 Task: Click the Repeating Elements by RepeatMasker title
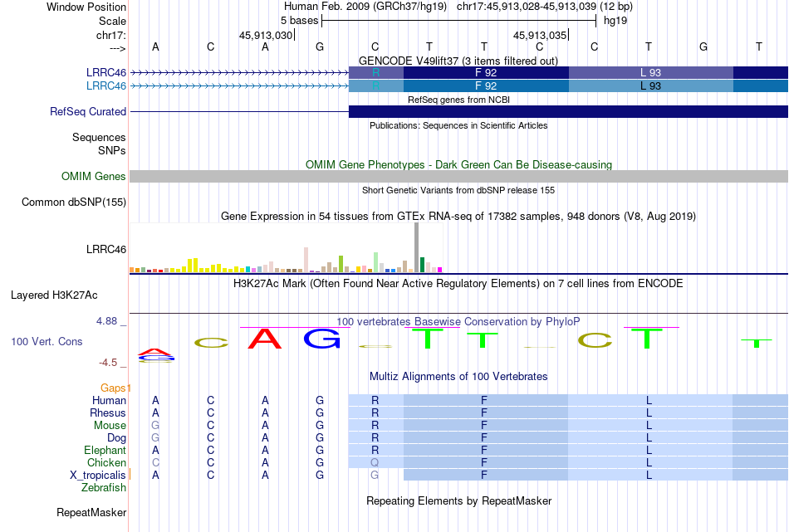pos(459,500)
